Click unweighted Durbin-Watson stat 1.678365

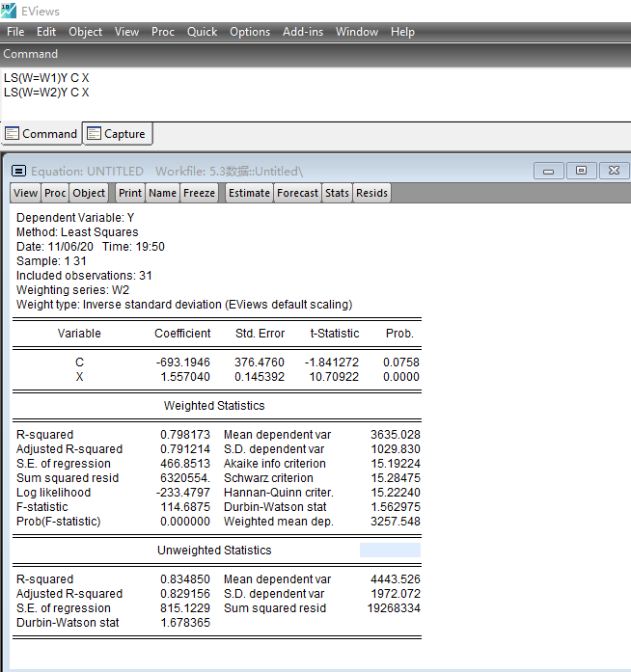pos(185,623)
